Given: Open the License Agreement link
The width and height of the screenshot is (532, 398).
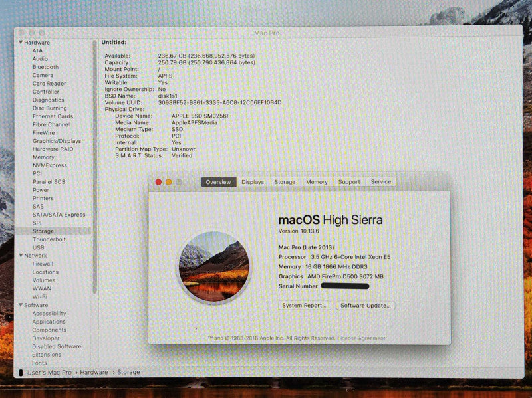Looking at the screenshot, I should coord(361,338).
